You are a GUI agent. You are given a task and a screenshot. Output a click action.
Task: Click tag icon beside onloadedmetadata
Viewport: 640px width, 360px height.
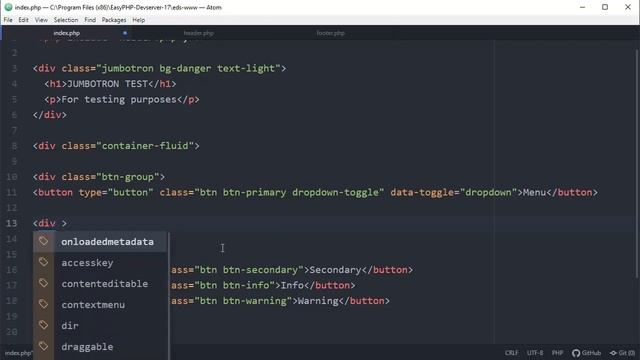(43, 241)
